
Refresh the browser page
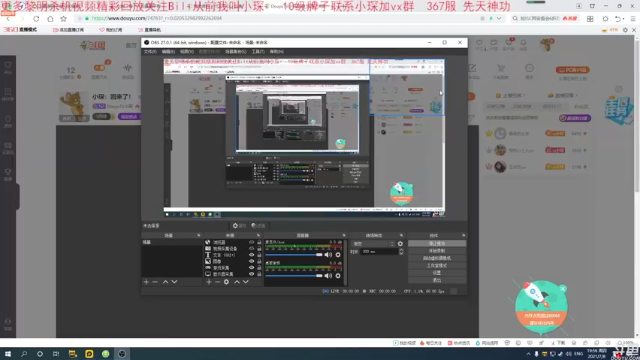[36, 19]
